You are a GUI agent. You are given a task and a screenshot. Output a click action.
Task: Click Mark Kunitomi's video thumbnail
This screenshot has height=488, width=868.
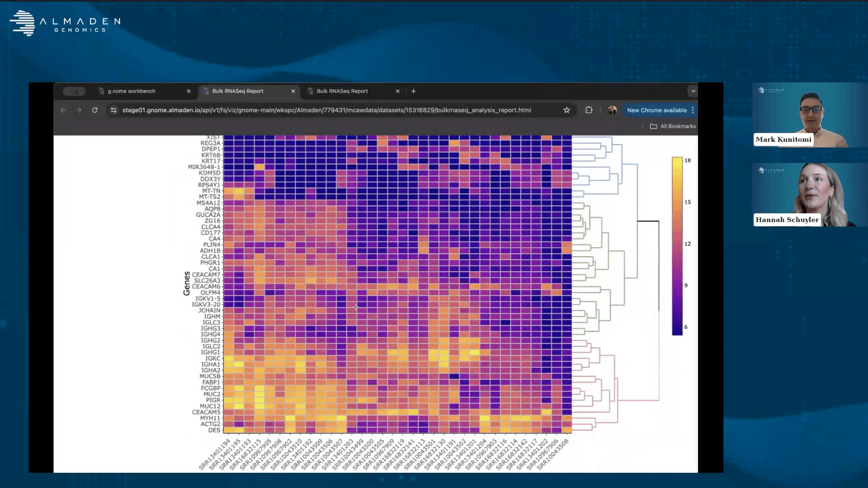point(809,115)
